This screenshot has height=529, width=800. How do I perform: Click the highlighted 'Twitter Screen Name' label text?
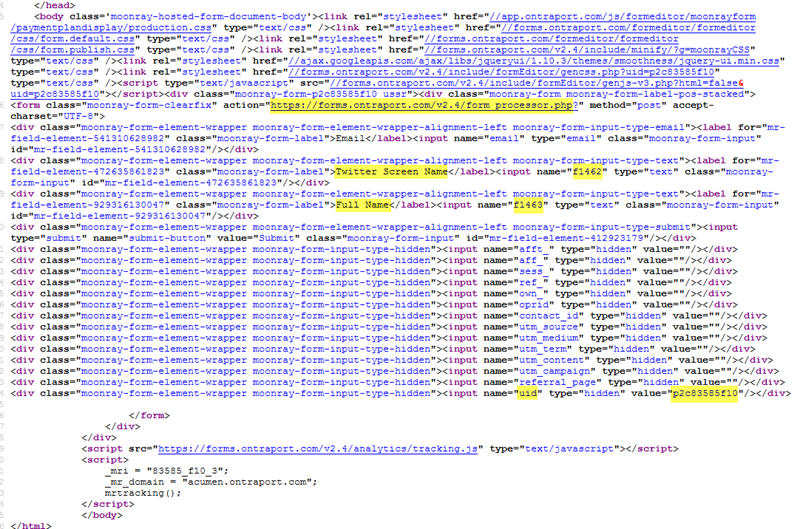pos(391,172)
